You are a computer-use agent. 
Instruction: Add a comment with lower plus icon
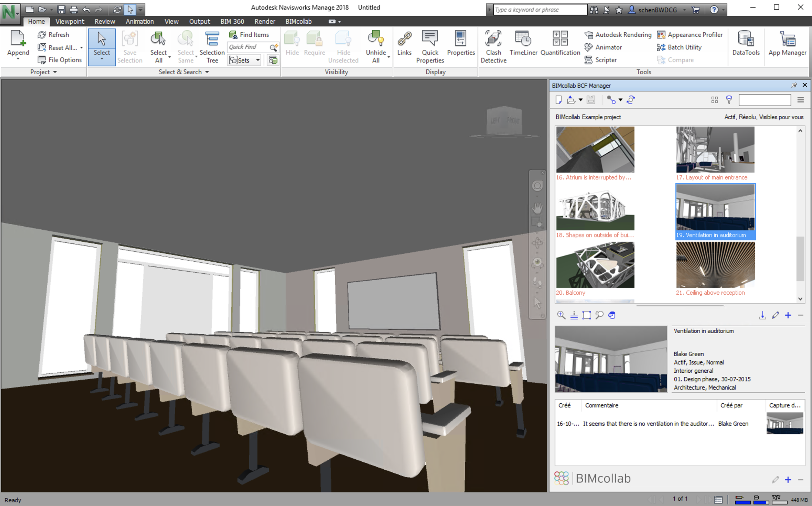788,480
